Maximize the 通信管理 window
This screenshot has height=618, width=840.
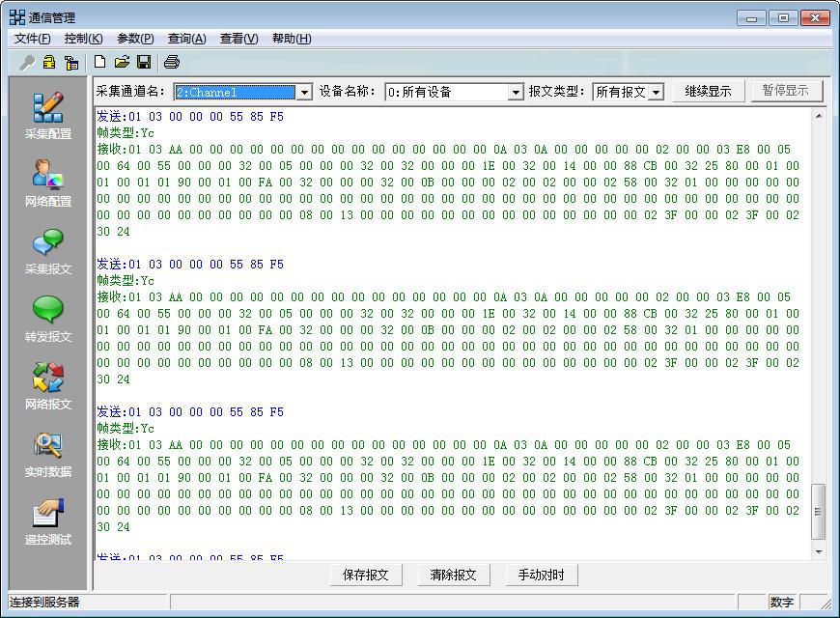click(783, 18)
